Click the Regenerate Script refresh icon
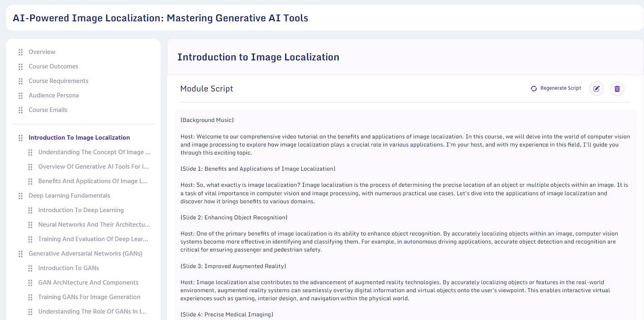The width and height of the screenshot is (644, 320). click(x=534, y=88)
